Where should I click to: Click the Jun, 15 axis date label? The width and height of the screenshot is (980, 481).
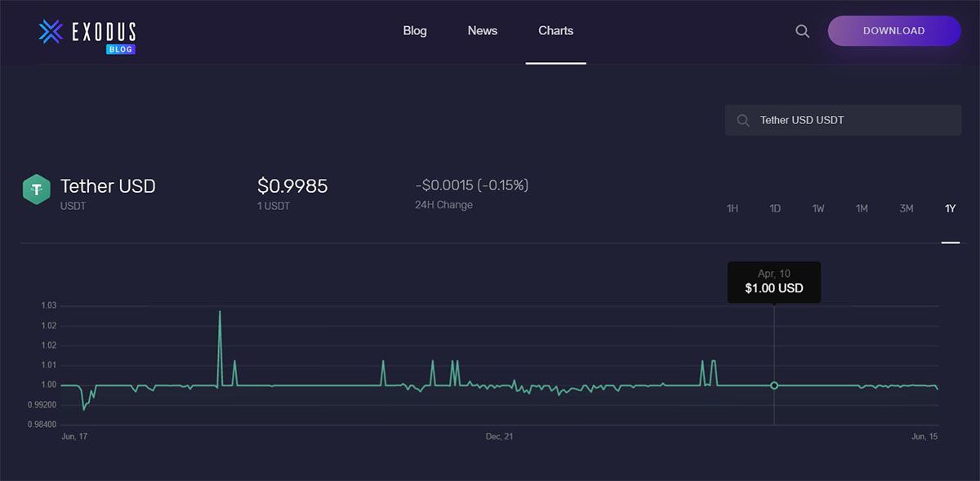924,437
